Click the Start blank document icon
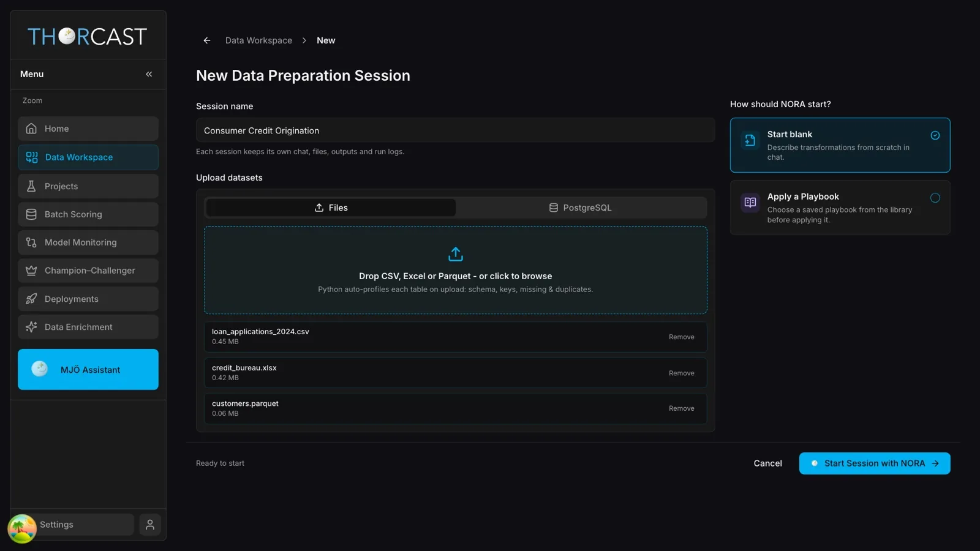 [x=750, y=140]
